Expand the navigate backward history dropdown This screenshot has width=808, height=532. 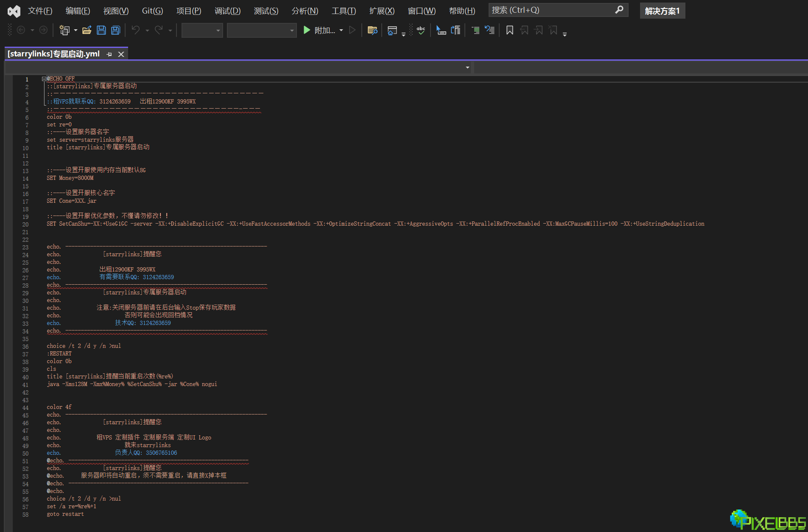32,31
